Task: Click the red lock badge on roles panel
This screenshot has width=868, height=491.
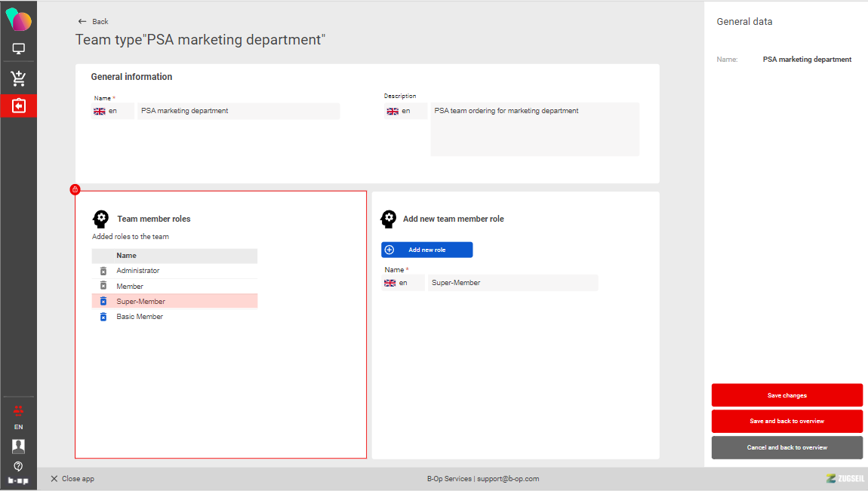Action: (75, 190)
